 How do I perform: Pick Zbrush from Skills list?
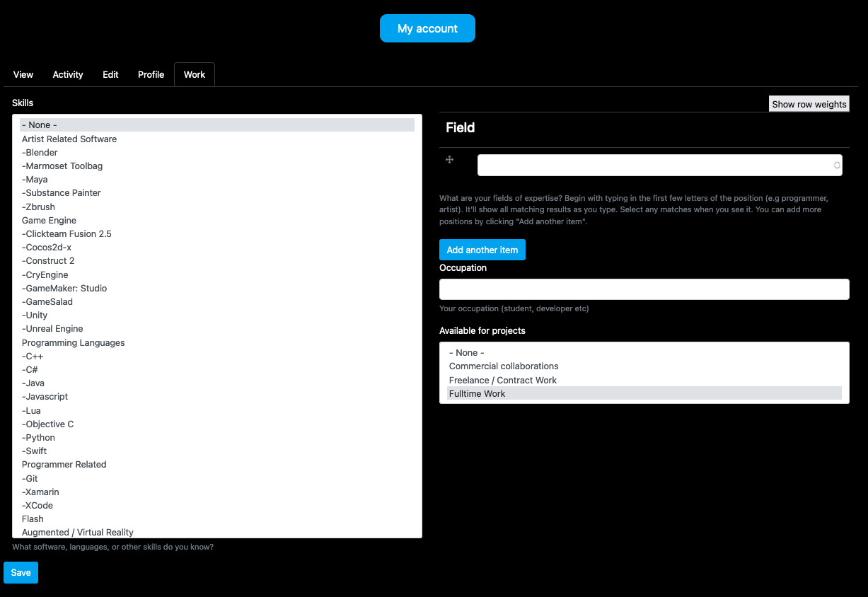click(x=217, y=207)
